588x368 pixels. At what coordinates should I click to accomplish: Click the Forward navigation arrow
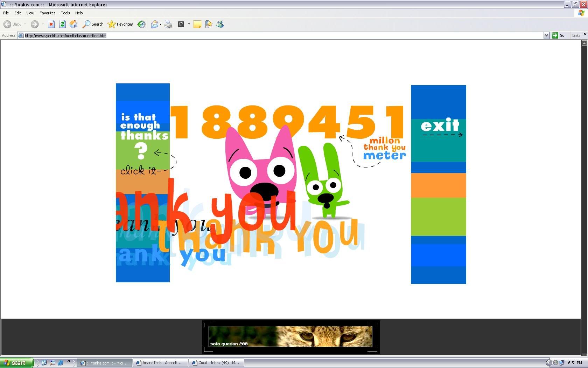[x=34, y=24]
